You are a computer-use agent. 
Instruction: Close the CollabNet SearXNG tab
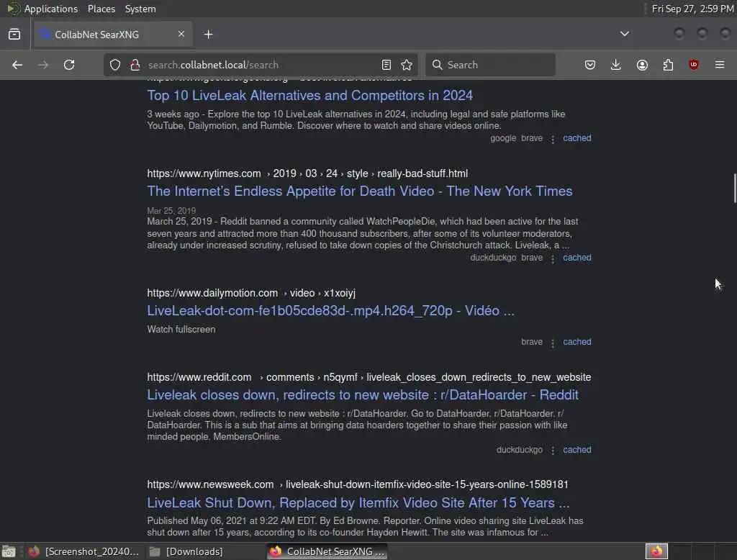tap(181, 34)
